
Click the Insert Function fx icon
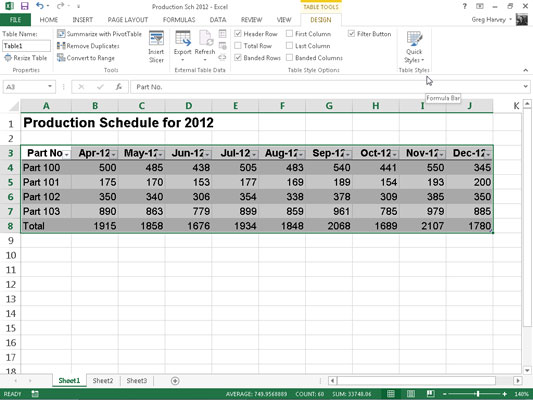point(118,87)
